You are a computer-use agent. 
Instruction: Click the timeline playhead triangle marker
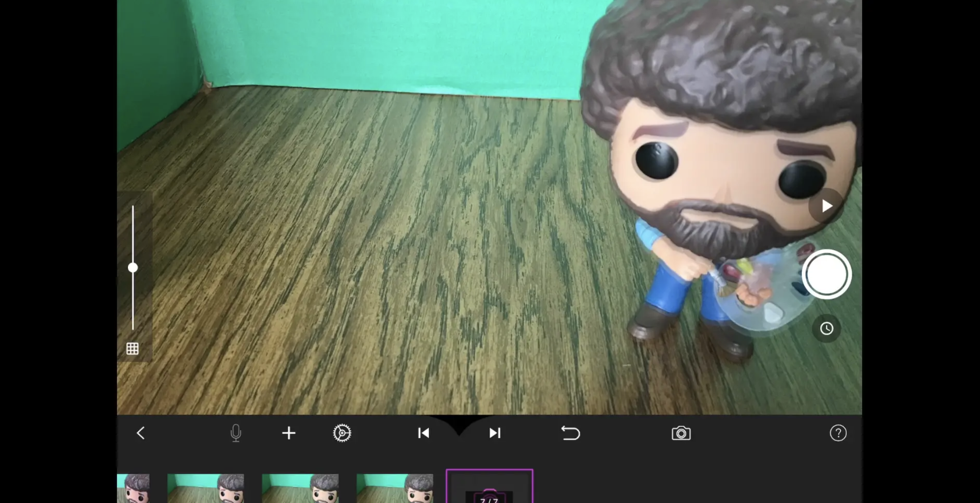[459, 425]
